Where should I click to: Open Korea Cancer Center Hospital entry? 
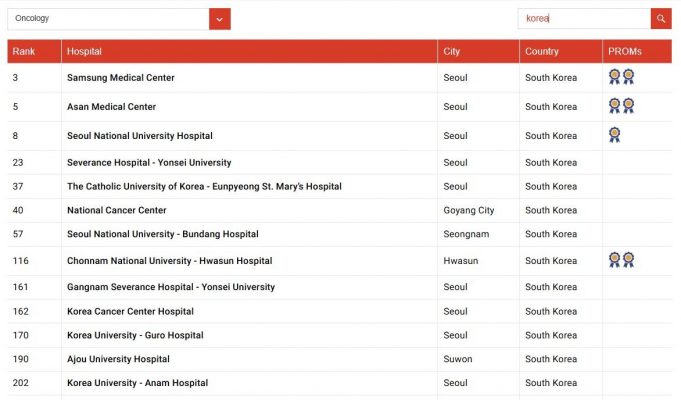130,312
